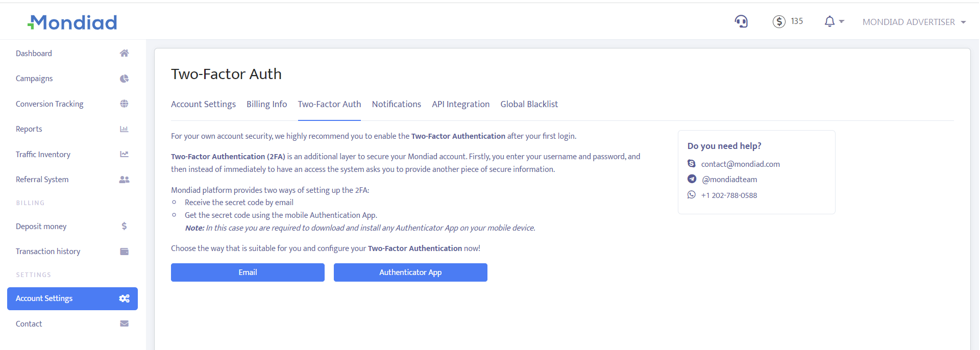
Task: Switch to the Billing Info tab
Action: pos(266,104)
